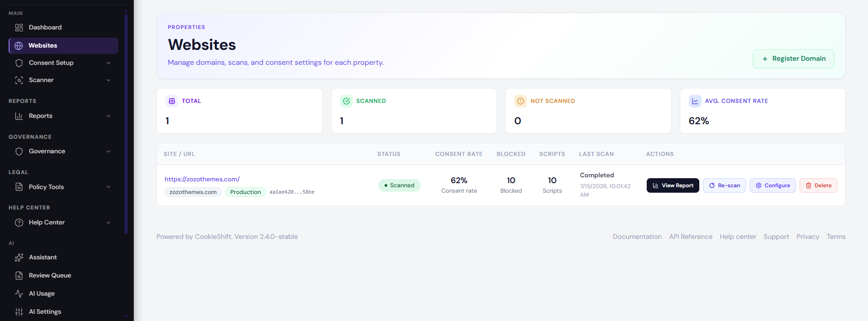Click the LAST SCAN column header
The width and height of the screenshot is (868, 321).
(596, 154)
